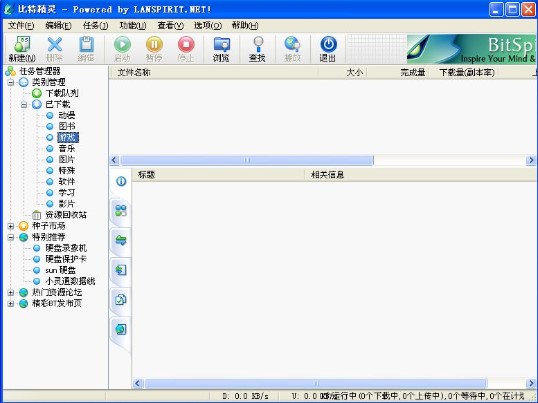The width and height of the screenshot is (538, 403).
Task: Select the transfer arrows side tab icon
Action: point(121,240)
